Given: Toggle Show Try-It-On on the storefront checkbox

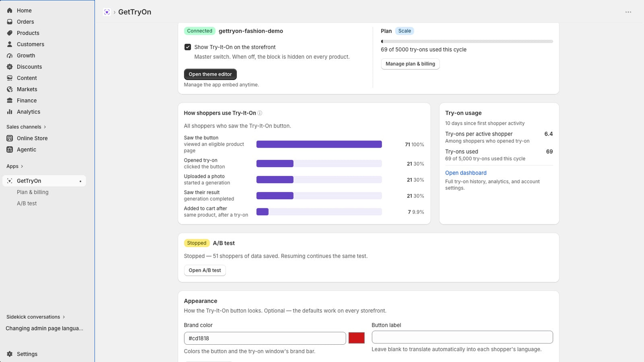Looking at the screenshot, I should (188, 47).
